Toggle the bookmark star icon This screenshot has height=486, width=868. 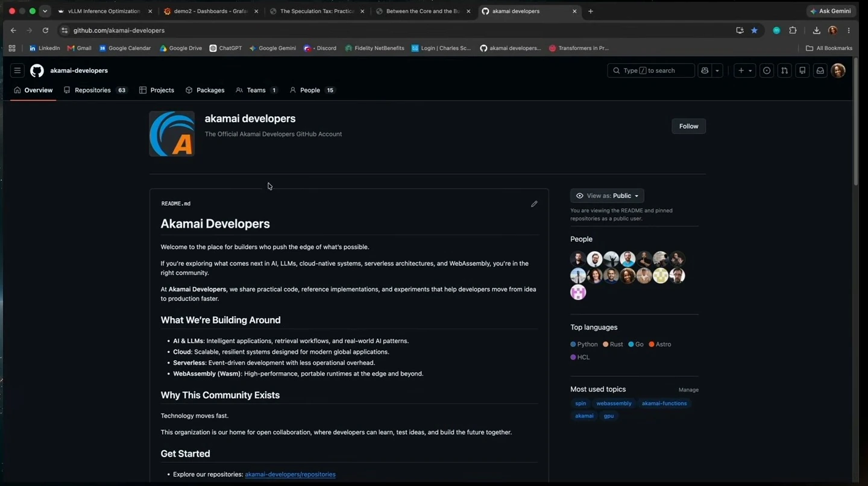[x=754, y=30]
